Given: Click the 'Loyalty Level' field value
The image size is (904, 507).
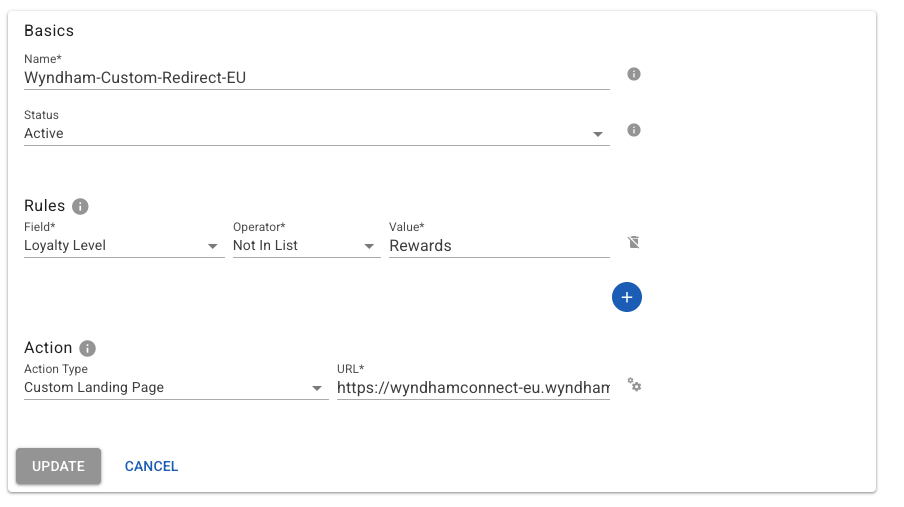Looking at the screenshot, I should pos(65,245).
